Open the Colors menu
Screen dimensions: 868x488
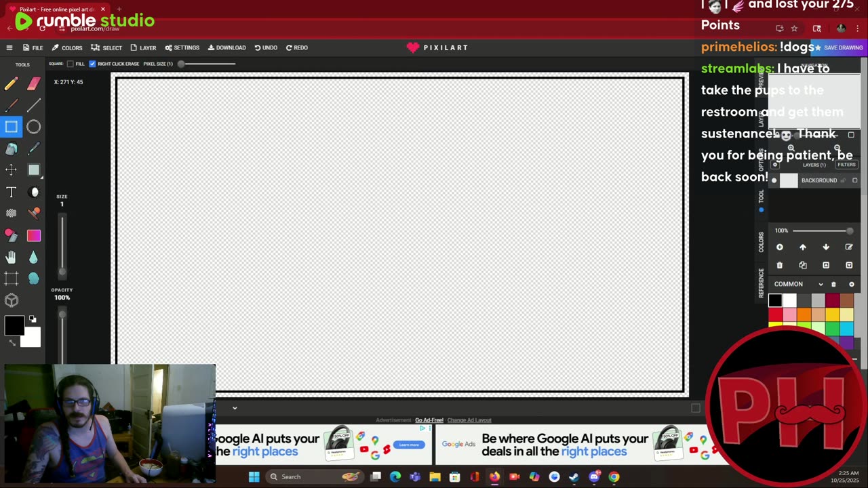click(x=67, y=47)
